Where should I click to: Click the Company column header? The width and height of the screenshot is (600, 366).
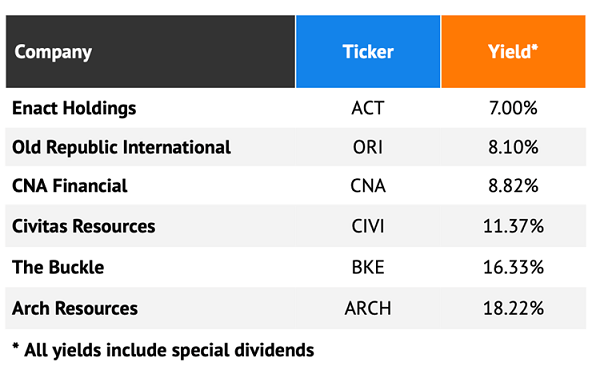click(x=150, y=52)
